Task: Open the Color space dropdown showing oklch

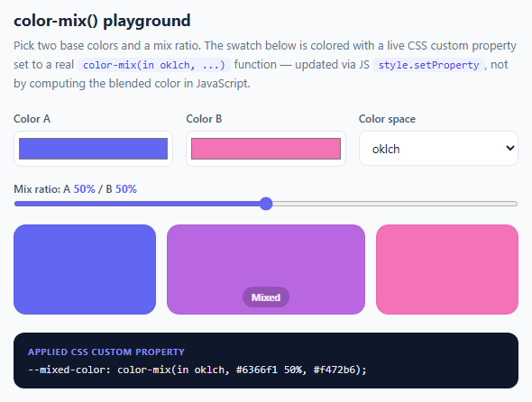Action: pyautogui.click(x=438, y=149)
